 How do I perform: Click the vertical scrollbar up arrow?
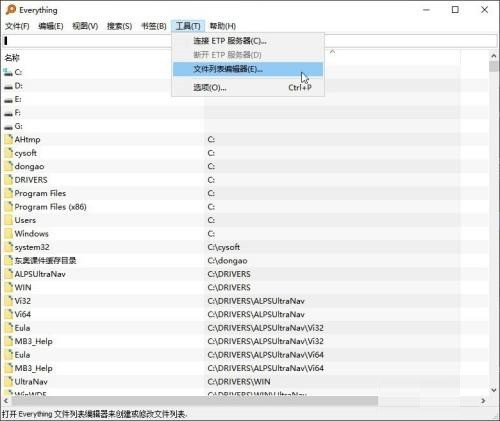tap(494, 56)
